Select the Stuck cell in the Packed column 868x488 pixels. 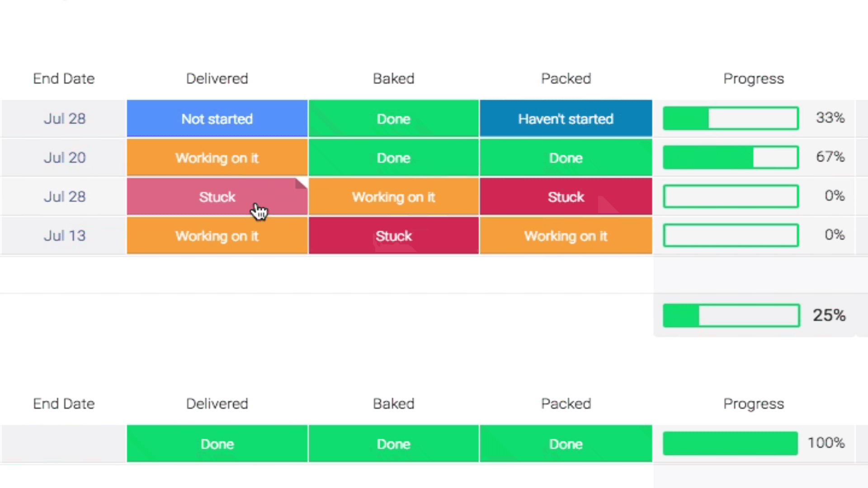point(566,197)
